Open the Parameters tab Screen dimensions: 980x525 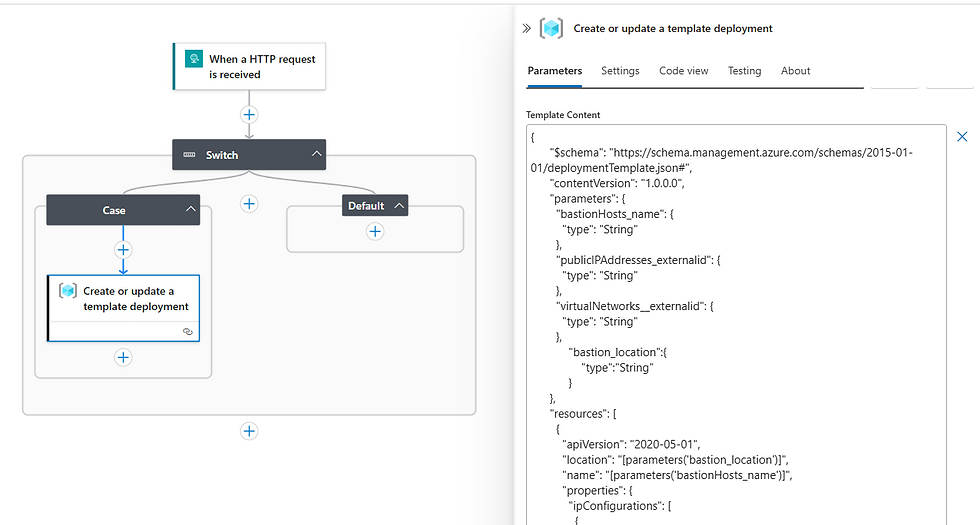pyautogui.click(x=554, y=71)
